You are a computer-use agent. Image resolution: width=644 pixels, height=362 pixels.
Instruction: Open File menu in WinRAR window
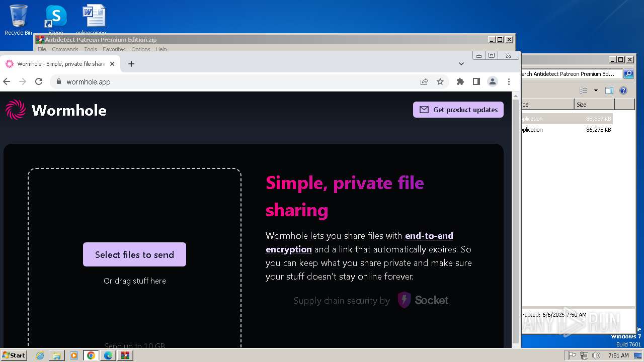point(42,49)
